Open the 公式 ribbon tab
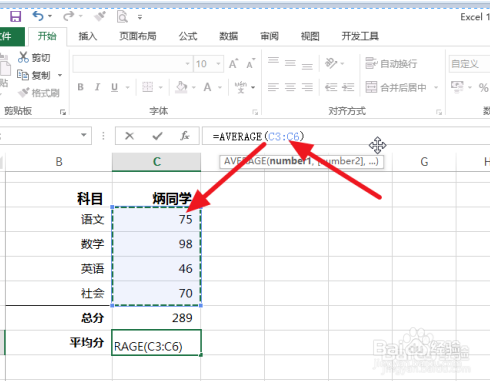 [188, 36]
